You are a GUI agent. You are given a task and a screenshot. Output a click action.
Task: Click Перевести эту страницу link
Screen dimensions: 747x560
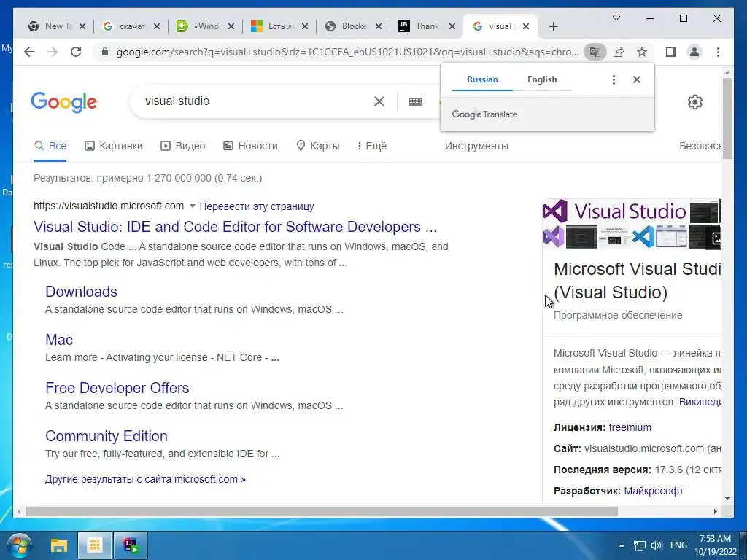tap(256, 206)
